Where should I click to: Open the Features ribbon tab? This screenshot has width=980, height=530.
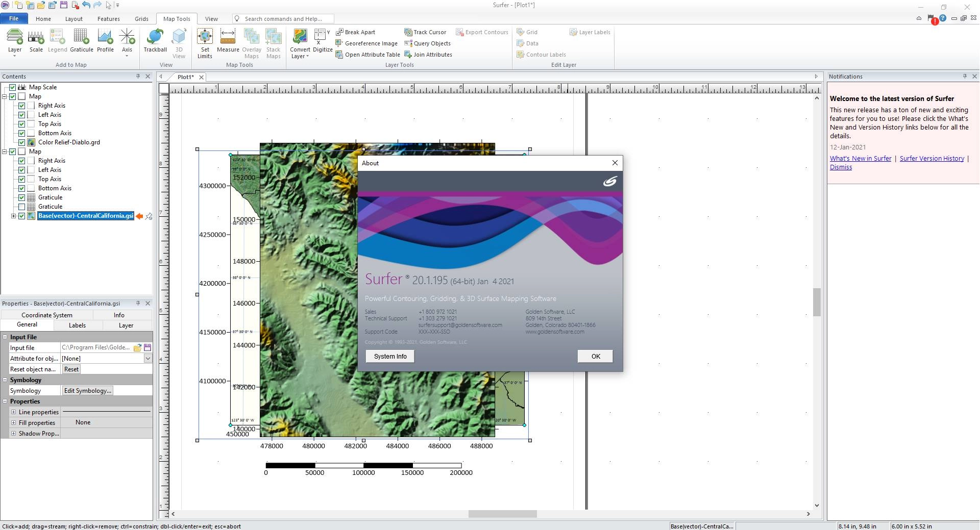point(109,19)
